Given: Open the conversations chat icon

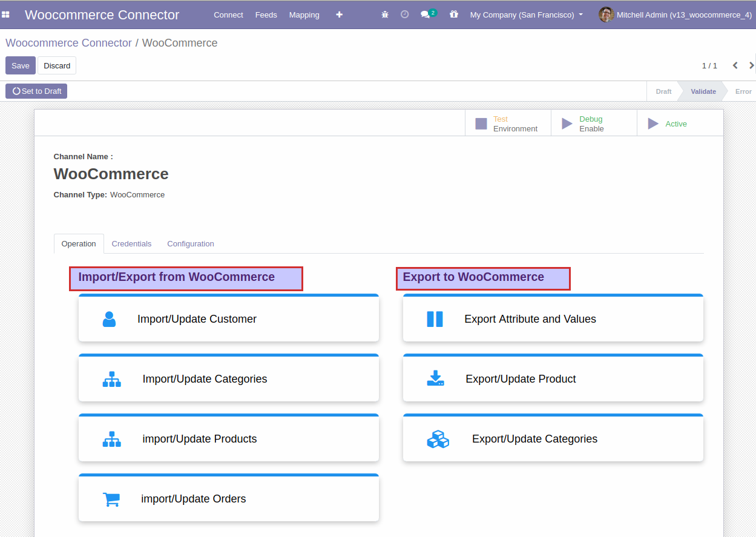Looking at the screenshot, I should [426, 15].
